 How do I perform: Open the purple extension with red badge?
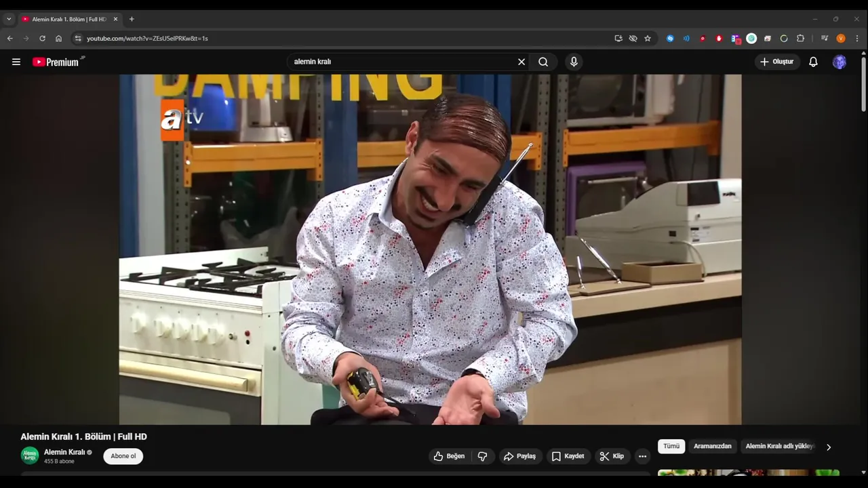tap(736, 39)
